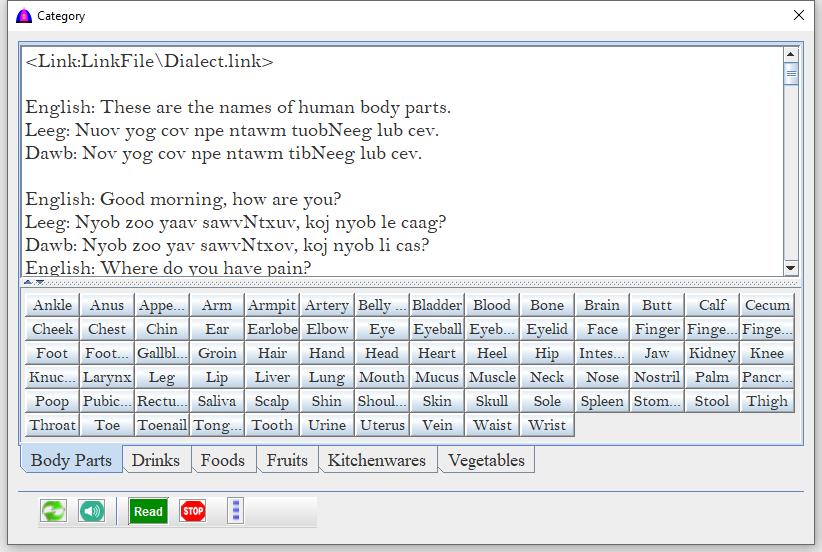Click inside the dialect text area

click(400, 160)
